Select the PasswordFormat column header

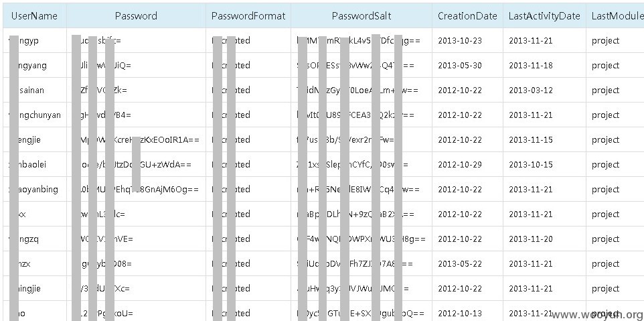(248, 16)
